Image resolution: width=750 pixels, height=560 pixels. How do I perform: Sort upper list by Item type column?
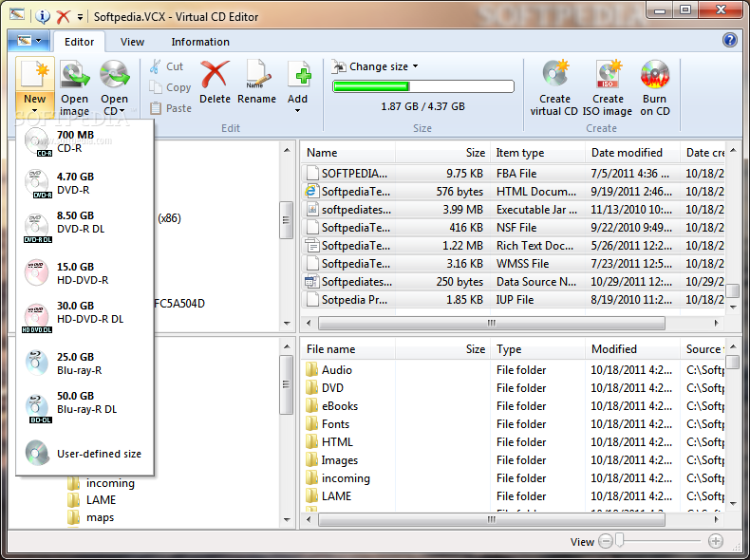tap(538, 153)
